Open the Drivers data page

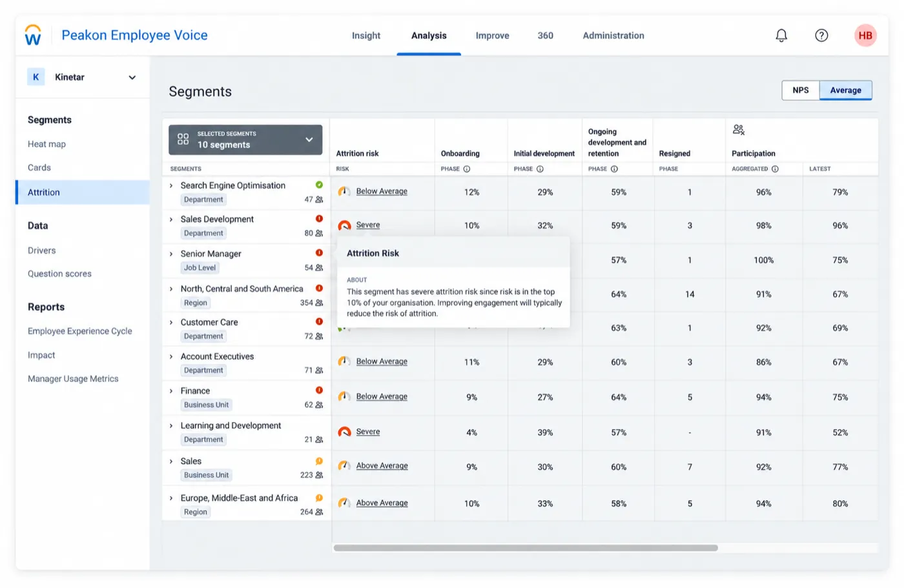[42, 250]
